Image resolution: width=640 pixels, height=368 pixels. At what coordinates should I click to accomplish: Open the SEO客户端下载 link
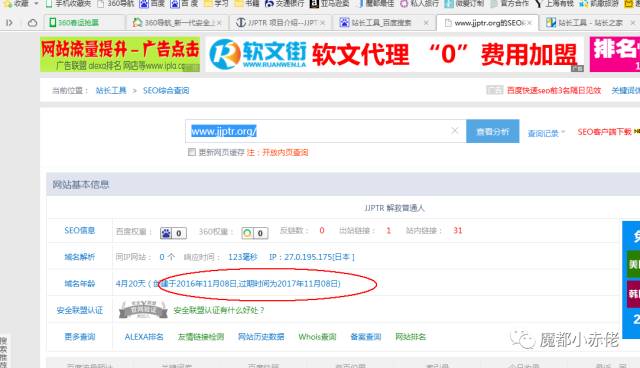604,132
